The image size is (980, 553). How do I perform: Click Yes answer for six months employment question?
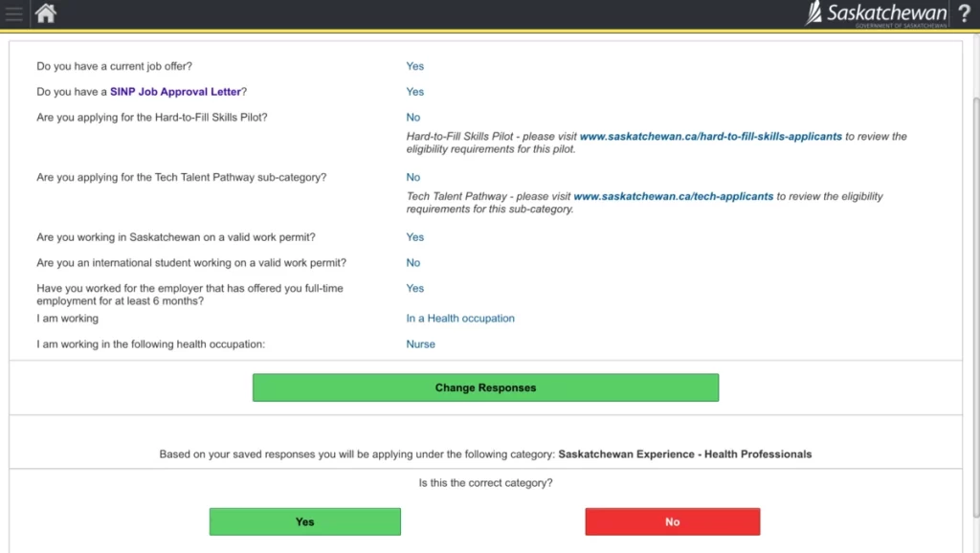pyautogui.click(x=414, y=288)
